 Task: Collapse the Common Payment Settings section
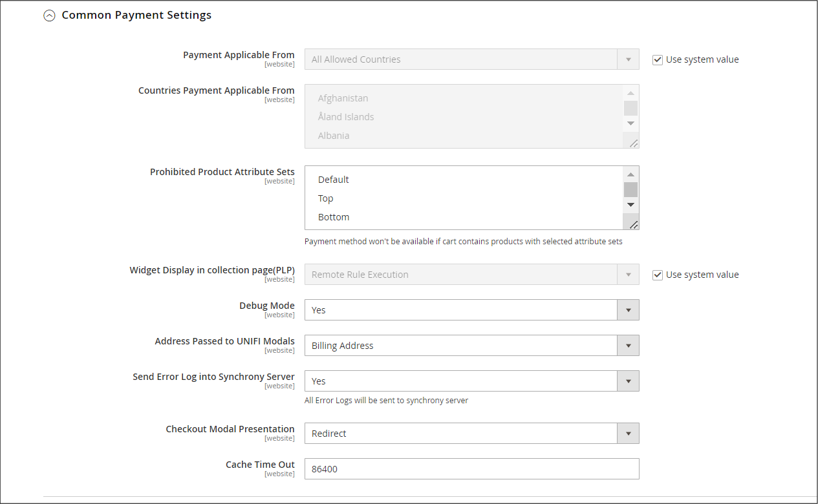coord(49,15)
